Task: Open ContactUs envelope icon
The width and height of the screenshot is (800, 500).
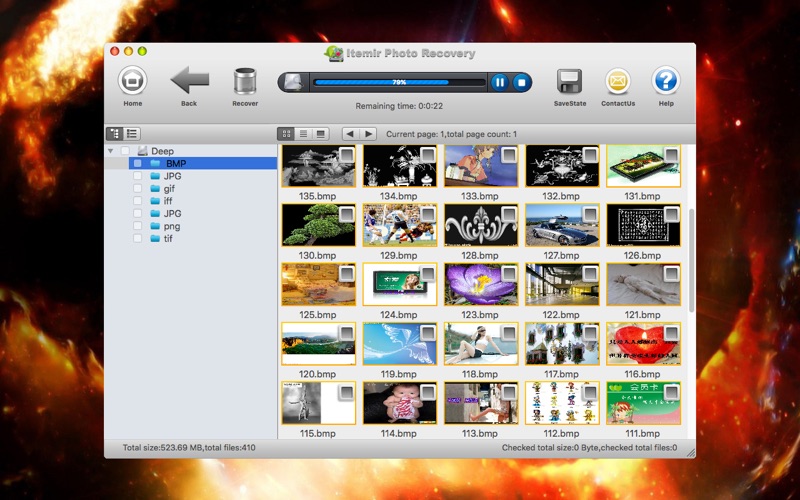Action: (x=618, y=82)
